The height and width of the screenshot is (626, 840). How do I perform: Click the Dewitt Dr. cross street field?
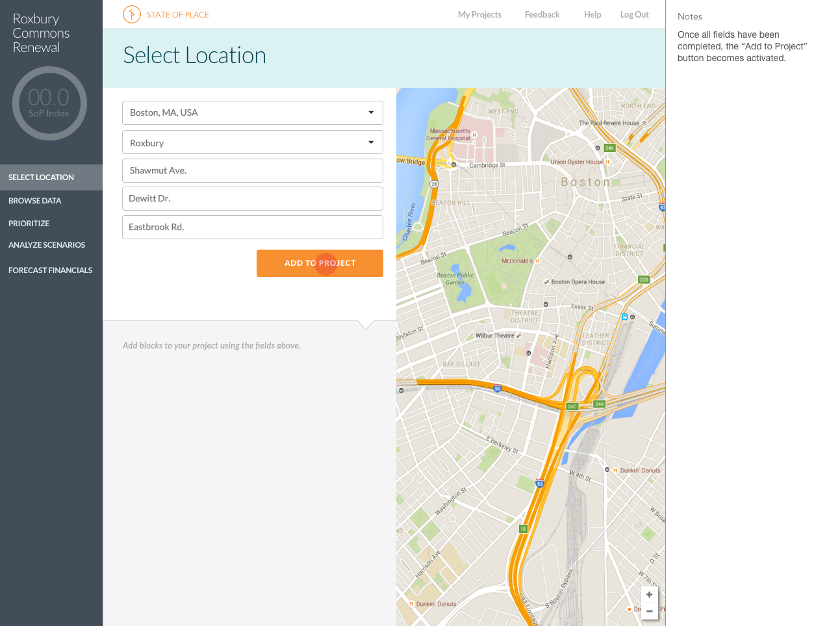[253, 198]
